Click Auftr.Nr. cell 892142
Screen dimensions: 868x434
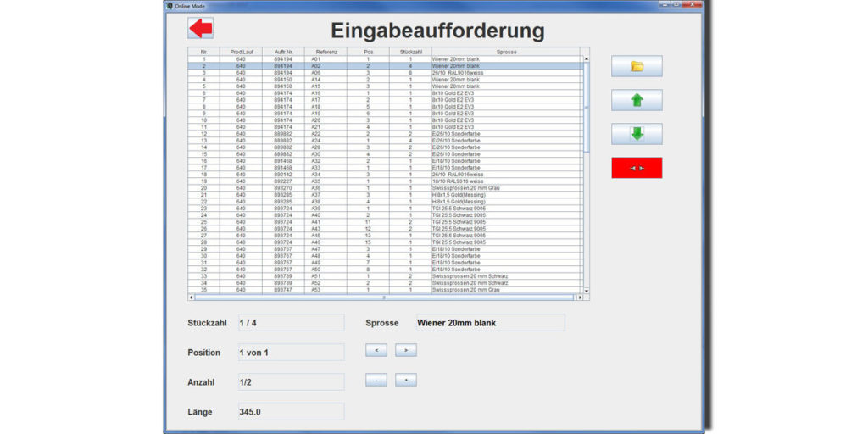(x=283, y=175)
